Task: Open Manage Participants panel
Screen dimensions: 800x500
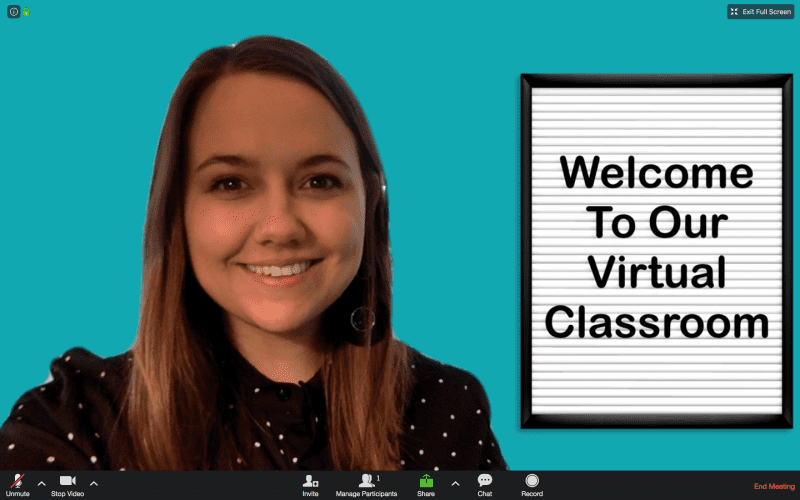Action: click(x=366, y=481)
